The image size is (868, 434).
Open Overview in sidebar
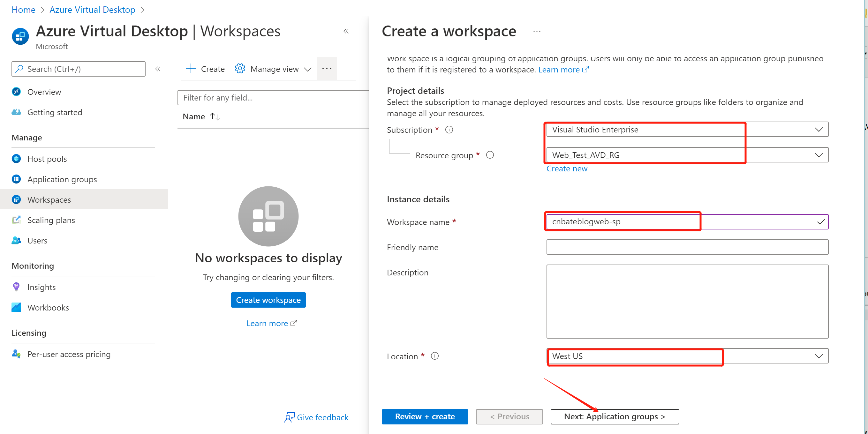pos(44,92)
